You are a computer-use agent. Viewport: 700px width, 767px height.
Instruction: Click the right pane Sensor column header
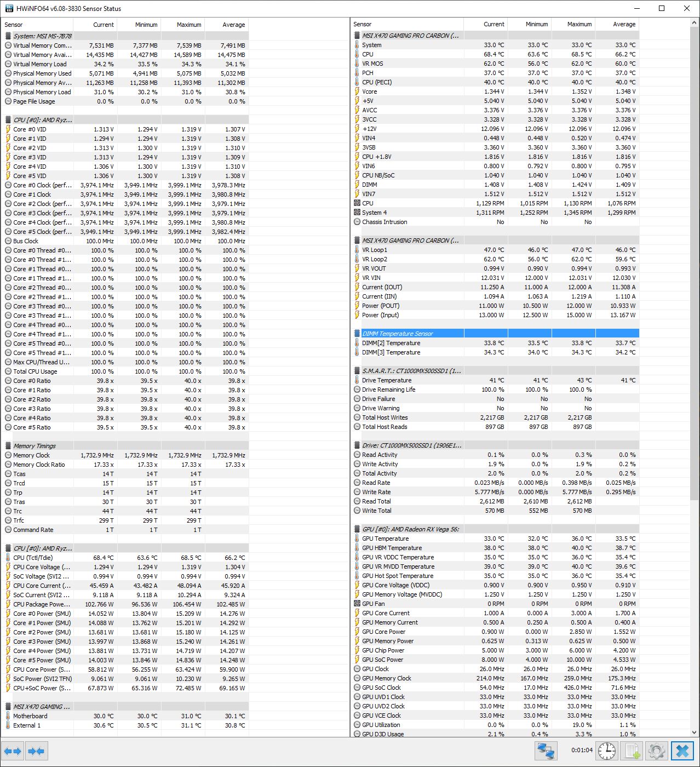407,24
